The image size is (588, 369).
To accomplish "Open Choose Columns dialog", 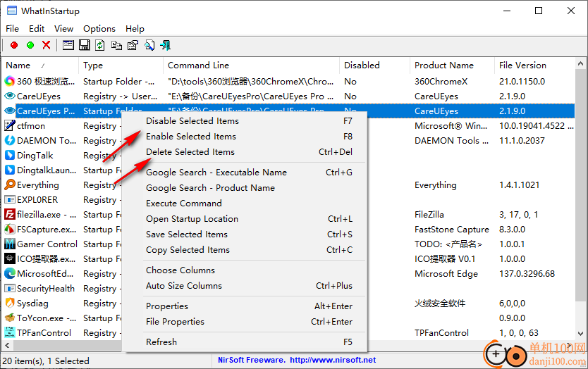I will coord(245,270).
